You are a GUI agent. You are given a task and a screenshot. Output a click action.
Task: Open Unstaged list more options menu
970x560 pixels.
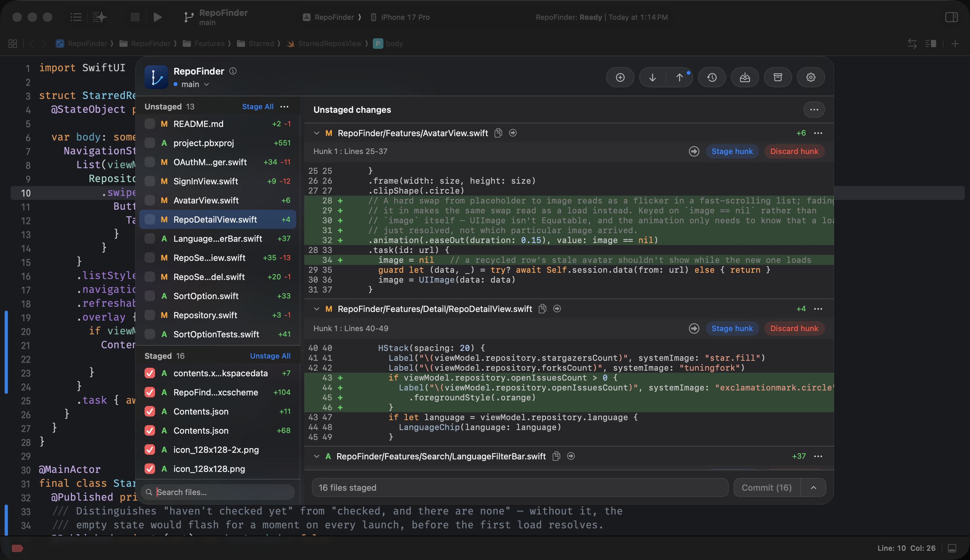(x=284, y=107)
